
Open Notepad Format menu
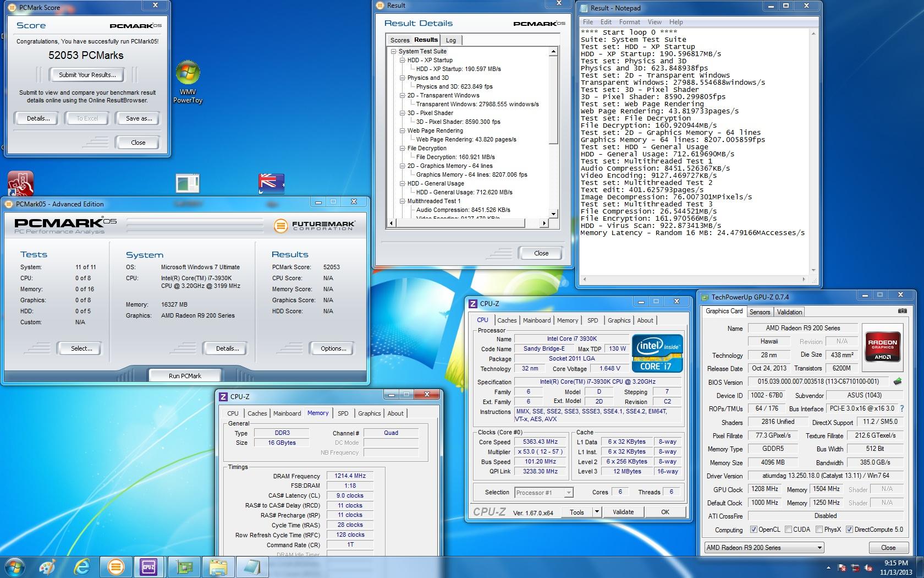(x=629, y=22)
